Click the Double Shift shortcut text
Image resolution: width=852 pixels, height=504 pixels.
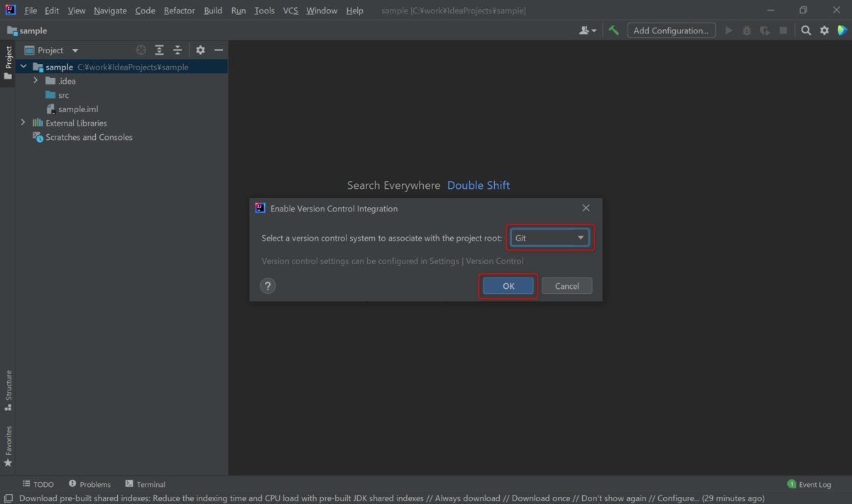click(479, 185)
